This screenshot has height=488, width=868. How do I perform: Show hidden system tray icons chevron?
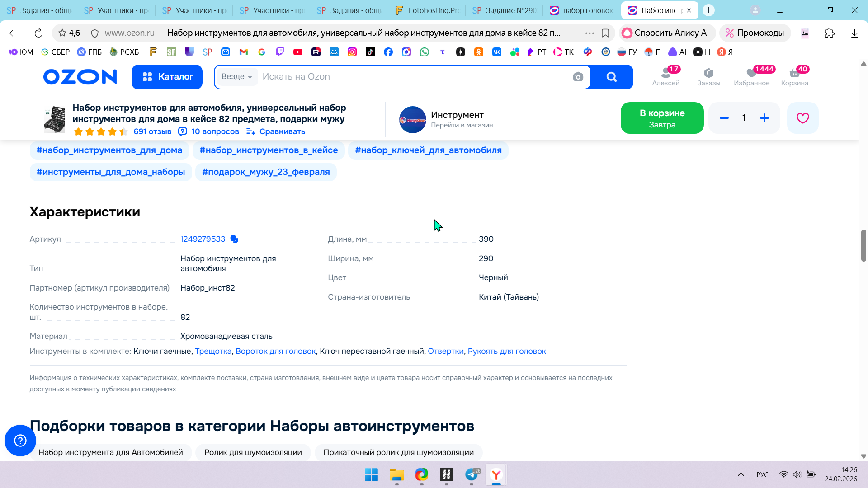[x=741, y=474]
